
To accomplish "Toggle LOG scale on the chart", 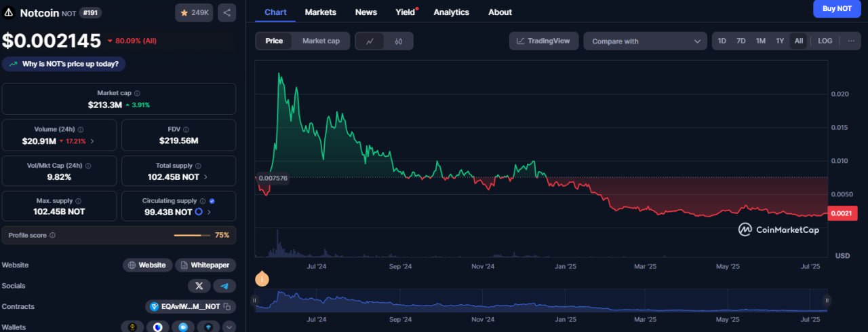I will pos(825,41).
